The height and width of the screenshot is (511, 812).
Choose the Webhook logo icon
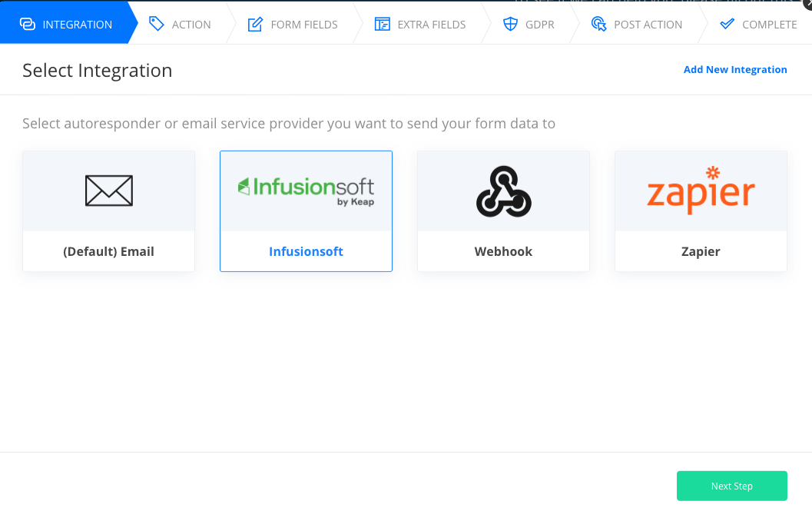(x=503, y=191)
